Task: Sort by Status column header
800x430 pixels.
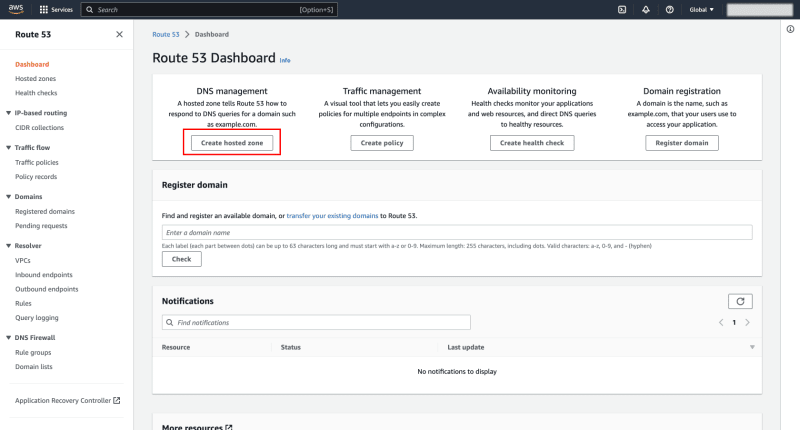Action: coord(290,347)
